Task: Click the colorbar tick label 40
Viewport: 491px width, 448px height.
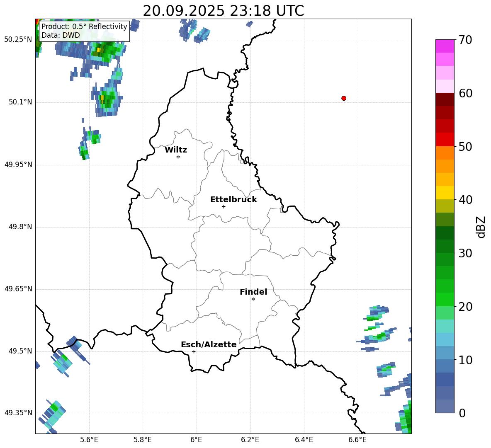Action: pyautogui.click(x=465, y=200)
